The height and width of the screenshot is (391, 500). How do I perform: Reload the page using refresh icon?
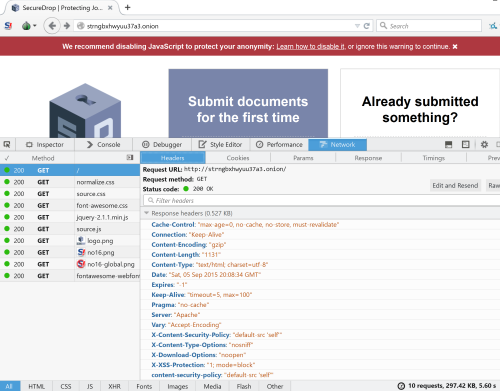367,26
